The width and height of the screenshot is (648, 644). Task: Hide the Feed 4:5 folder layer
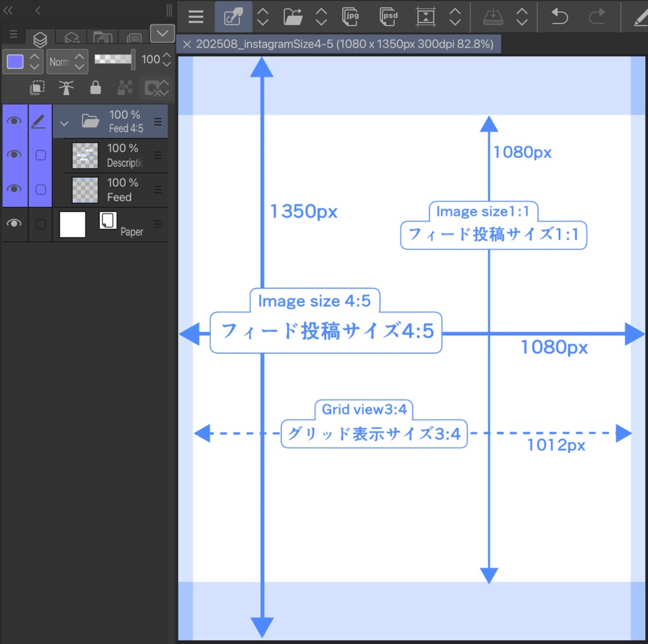14,120
